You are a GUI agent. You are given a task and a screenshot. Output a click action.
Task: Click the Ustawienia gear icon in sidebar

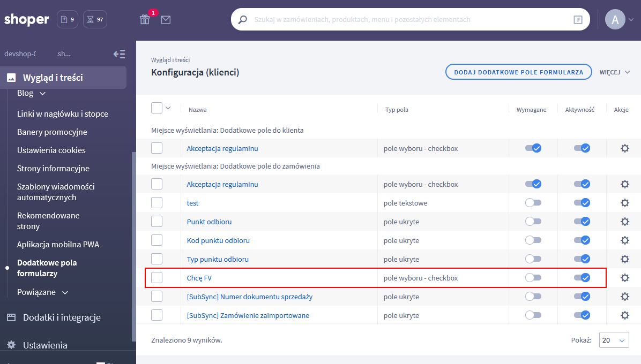(11, 345)
